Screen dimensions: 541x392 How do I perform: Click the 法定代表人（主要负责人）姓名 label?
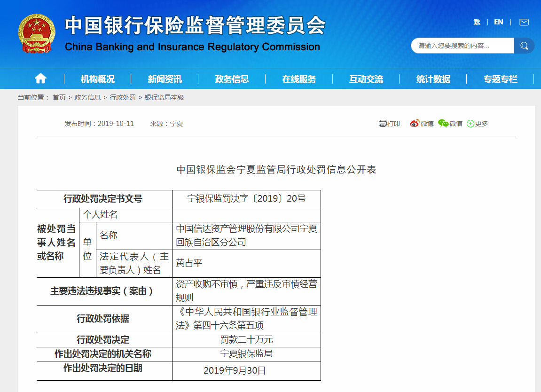134,263
